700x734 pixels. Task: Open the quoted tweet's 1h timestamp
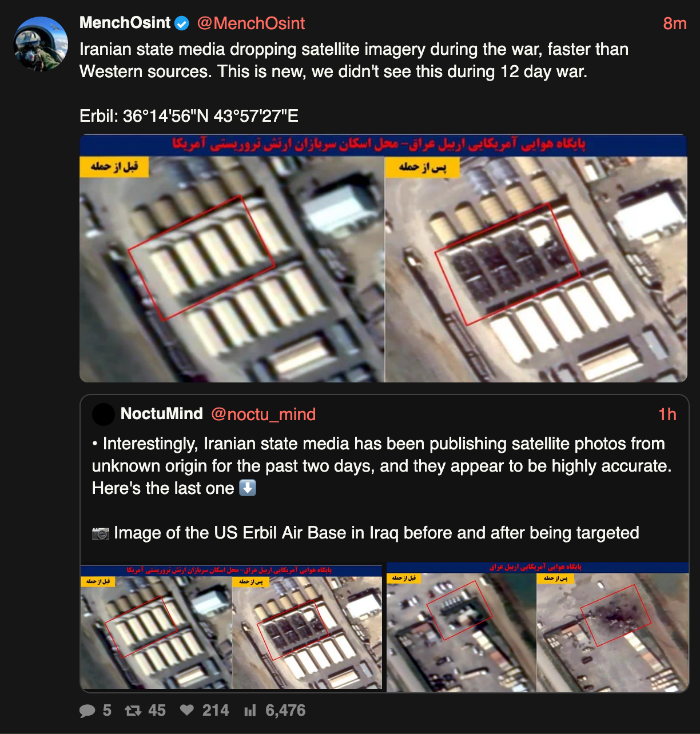click(667, 414)
